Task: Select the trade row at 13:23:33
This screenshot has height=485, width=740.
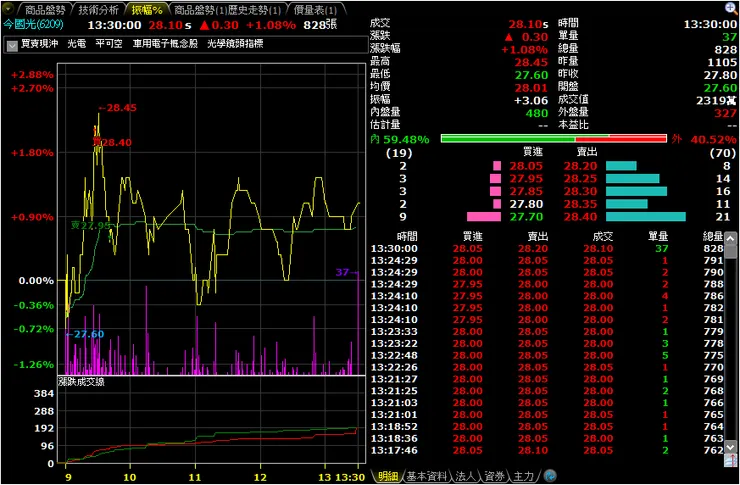Action: [x=547, y=332]
